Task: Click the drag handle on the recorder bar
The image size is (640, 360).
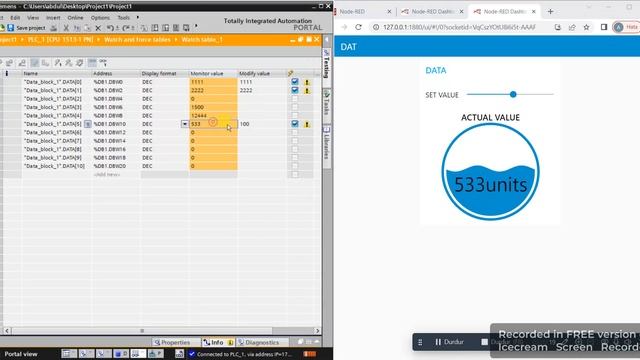Action: click(x=420, y=342)
